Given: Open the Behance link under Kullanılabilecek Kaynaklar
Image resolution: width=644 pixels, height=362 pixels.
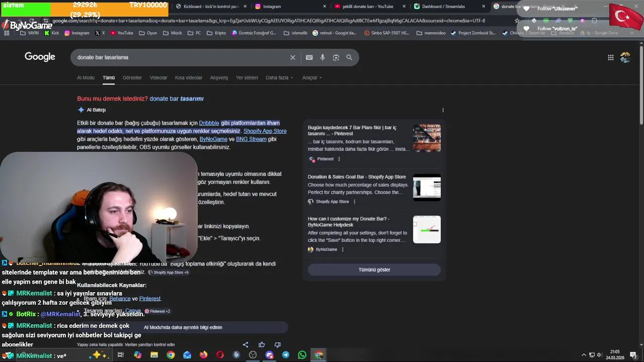Looking at the screenshot, I should pos(120,299).
